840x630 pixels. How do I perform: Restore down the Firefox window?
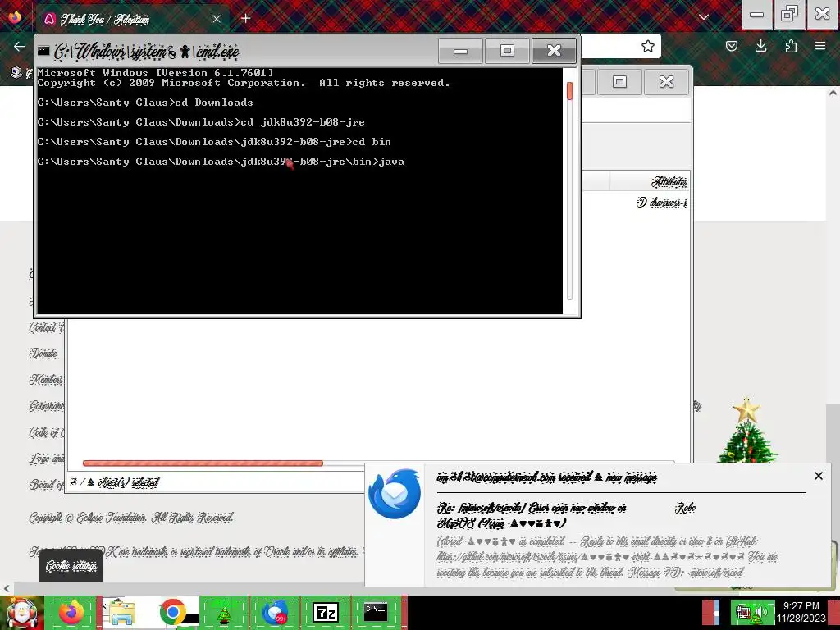(x=789, y=14)
